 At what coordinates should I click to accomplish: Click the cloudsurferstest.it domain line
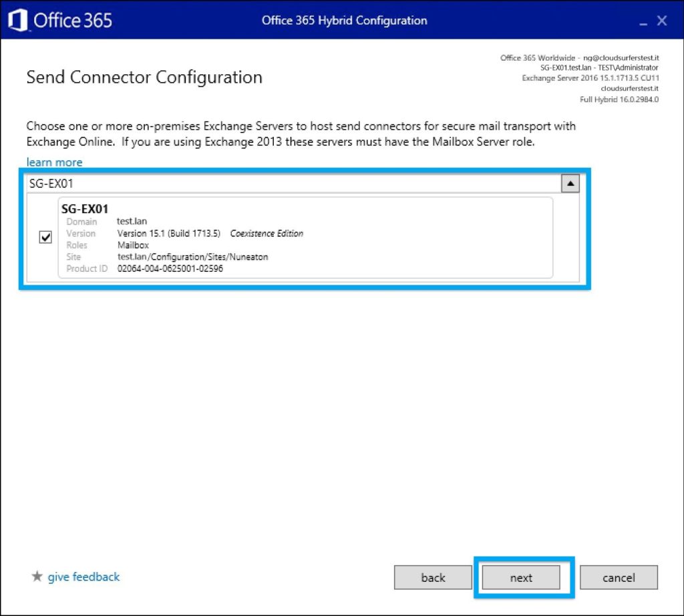click(629, 89)
